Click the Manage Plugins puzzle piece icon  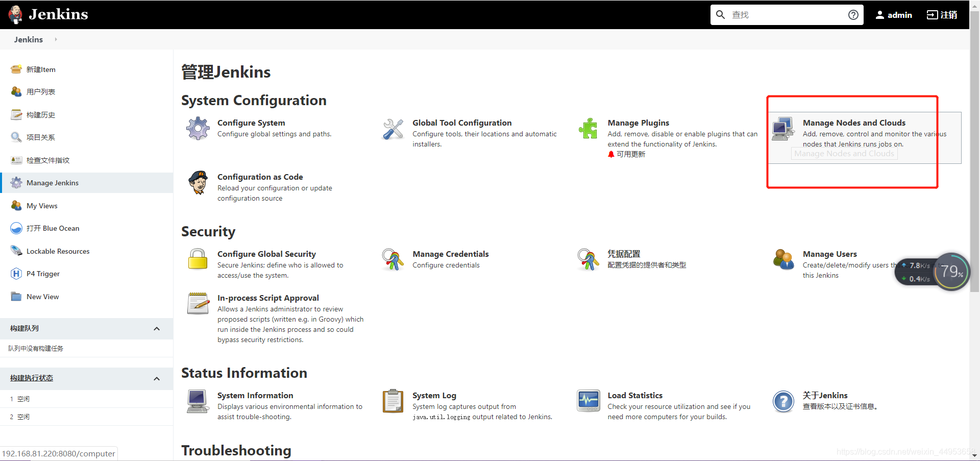coord(589,129)
